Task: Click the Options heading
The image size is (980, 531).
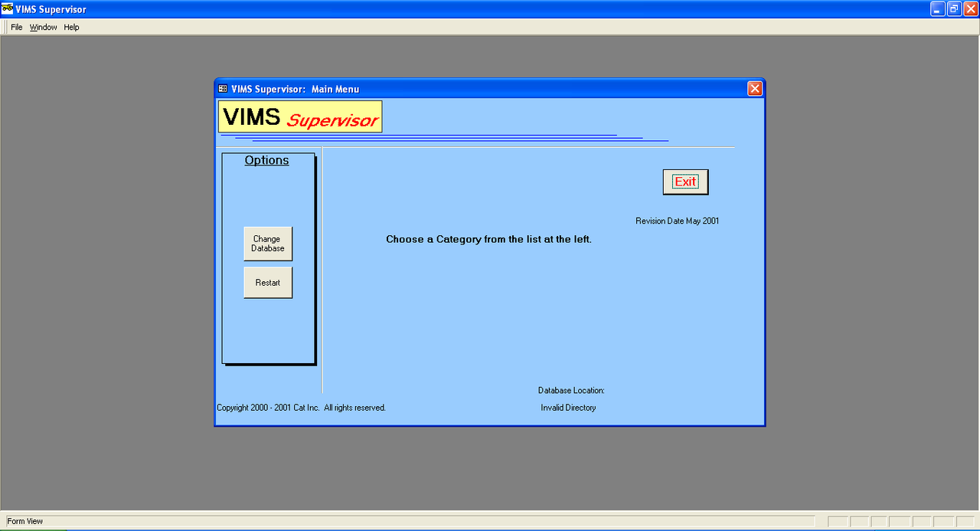Action: [266, 160]
